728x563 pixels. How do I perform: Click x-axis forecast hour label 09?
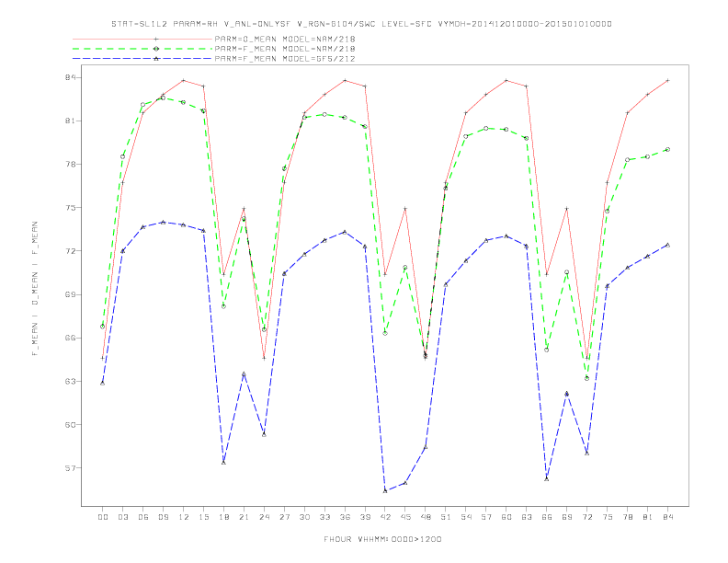[163, 517]
